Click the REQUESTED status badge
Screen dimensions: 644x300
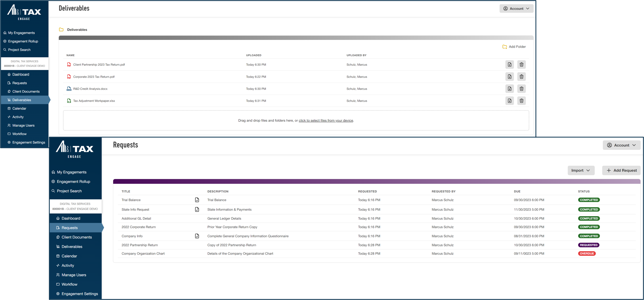pos(588,245)
